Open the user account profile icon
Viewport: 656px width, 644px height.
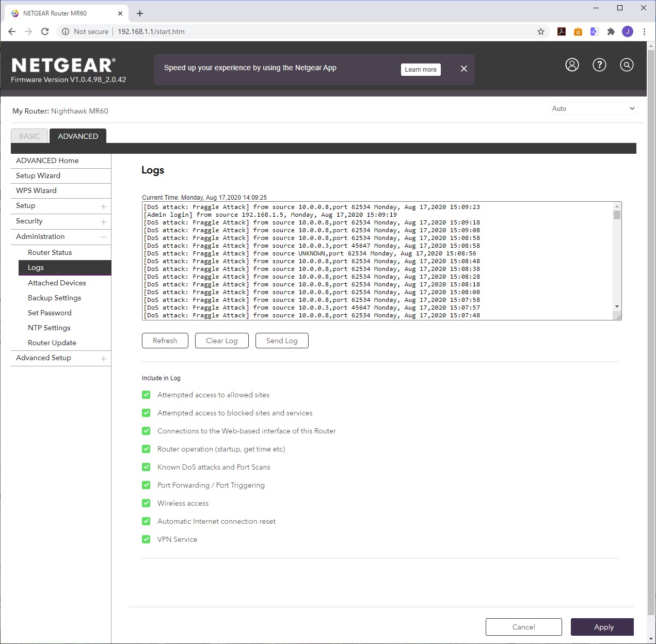[x=572, y=65]
